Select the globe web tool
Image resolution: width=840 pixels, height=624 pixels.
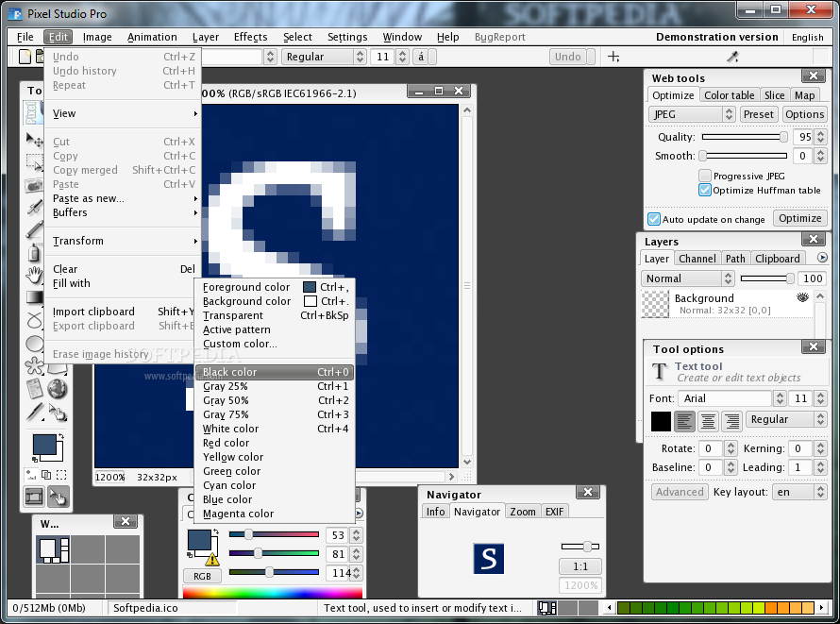(x=58, y=388)
